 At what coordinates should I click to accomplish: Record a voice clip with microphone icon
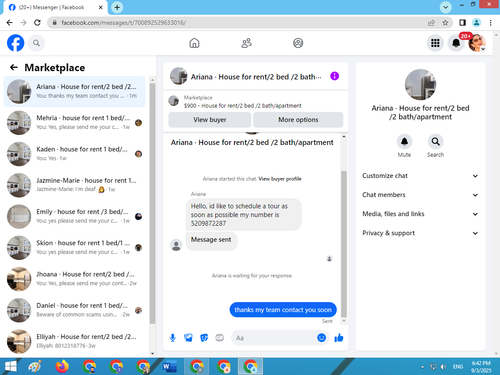[x=173, y=338]
